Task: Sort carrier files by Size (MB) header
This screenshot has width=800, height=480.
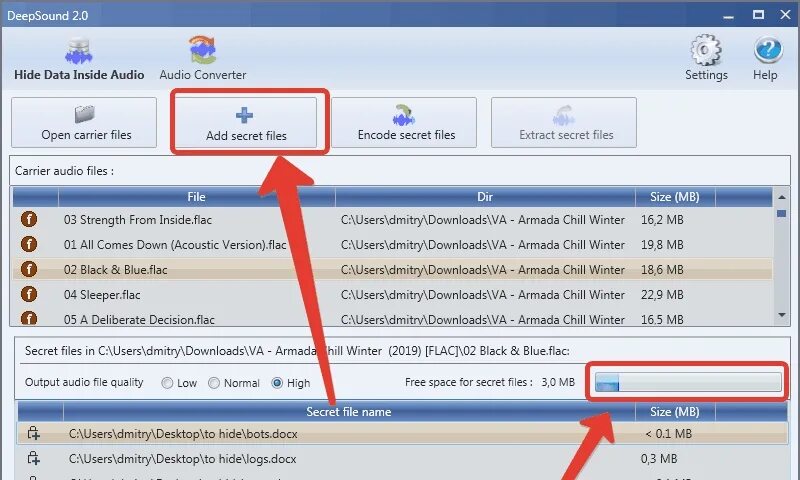Action: [x=674, y=197]
